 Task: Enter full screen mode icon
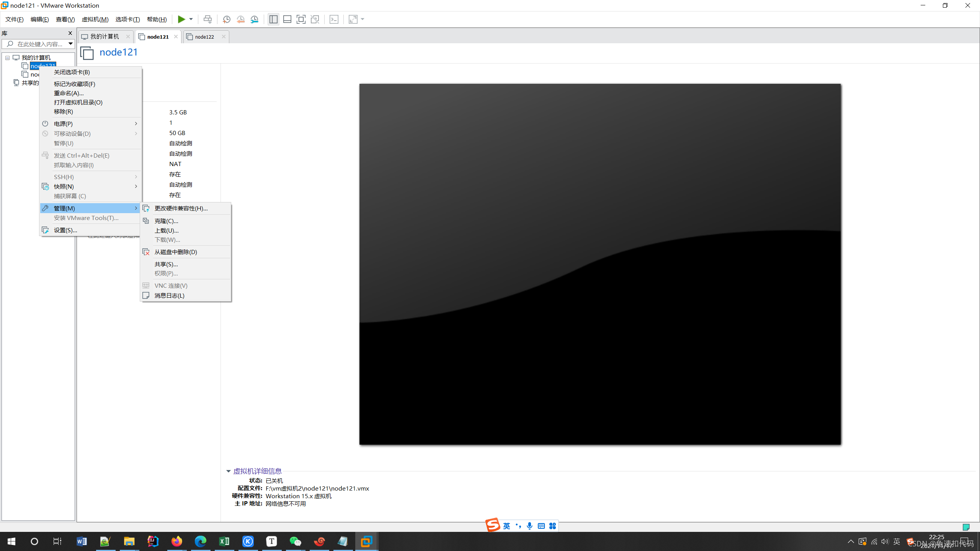301,19
